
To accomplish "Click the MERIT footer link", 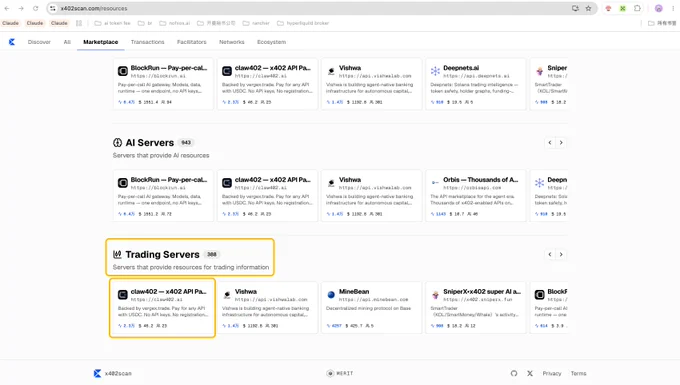I will tap(340, 373).
